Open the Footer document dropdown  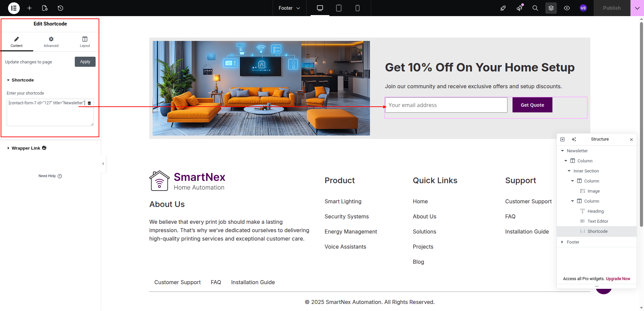pos(289,8)
